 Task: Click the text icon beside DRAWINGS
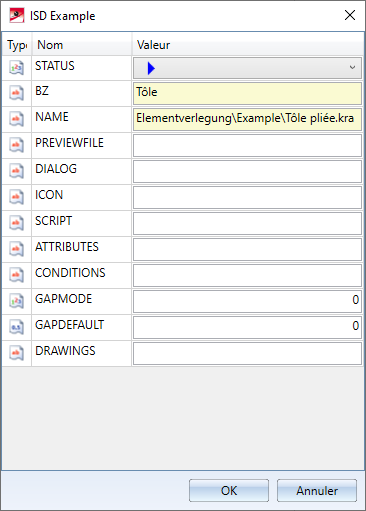click(16, 353)
